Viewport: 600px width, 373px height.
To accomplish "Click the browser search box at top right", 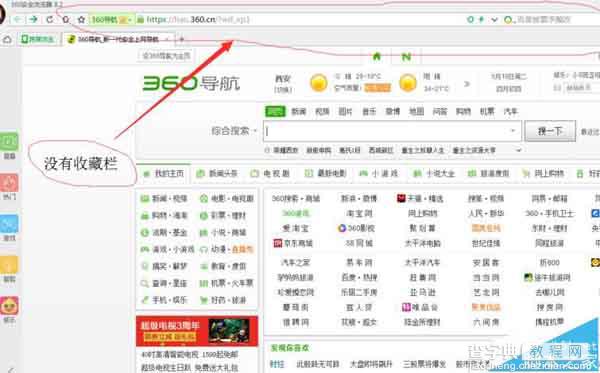I will click(x=551, y=19).
